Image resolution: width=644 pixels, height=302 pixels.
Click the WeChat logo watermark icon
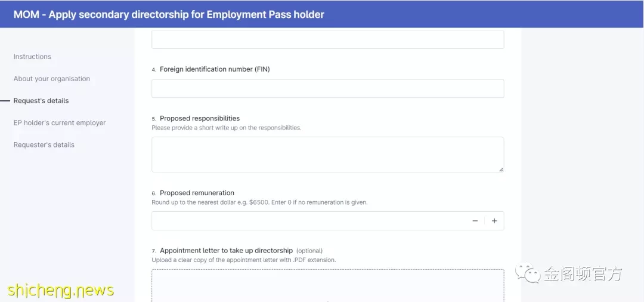[528, 273]
